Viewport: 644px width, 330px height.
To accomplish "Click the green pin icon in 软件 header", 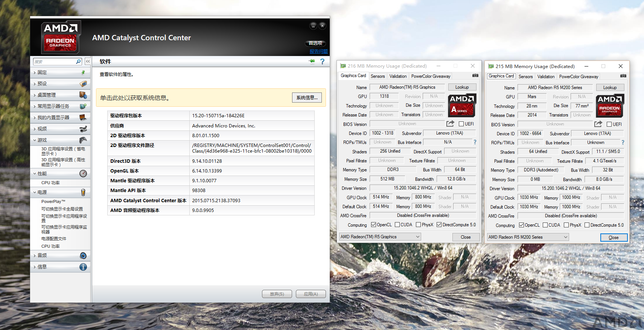I will (x=312, y=61).
